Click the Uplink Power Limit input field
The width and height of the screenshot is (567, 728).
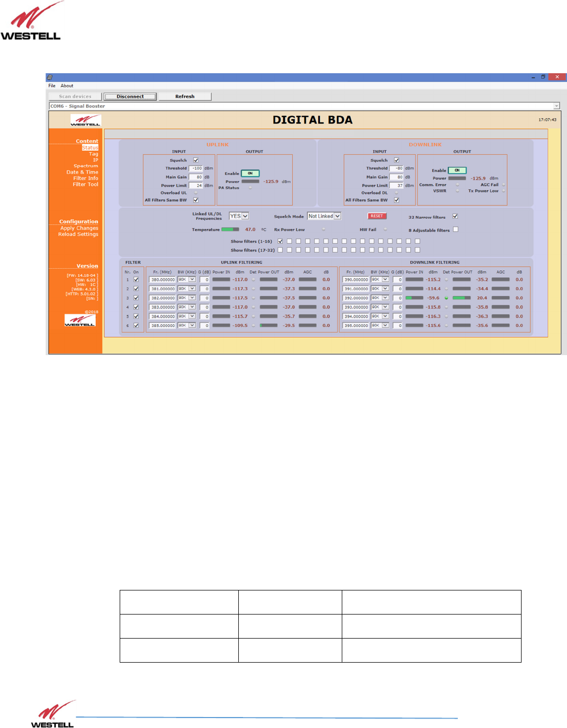196,186
